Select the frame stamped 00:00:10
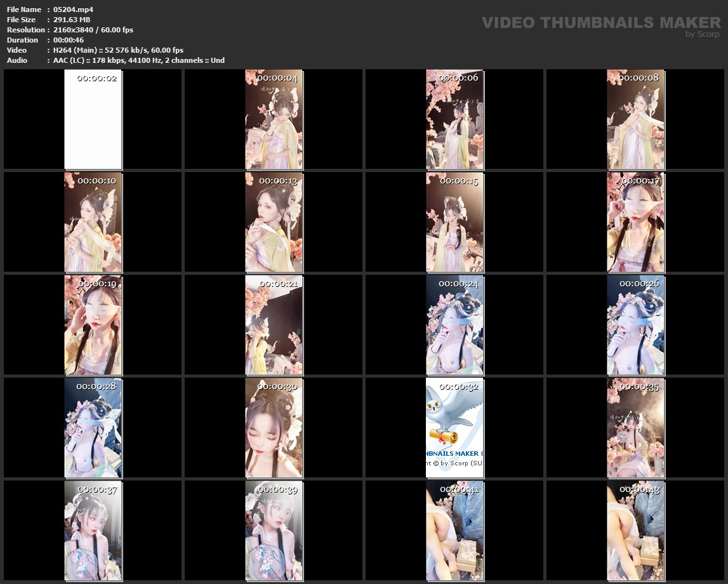Viewport: 728px width, 584px height. point(93,222)
